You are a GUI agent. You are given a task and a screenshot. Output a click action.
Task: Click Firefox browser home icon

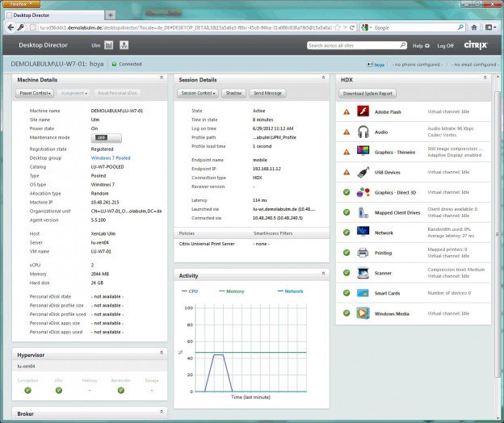pos(474,27)
